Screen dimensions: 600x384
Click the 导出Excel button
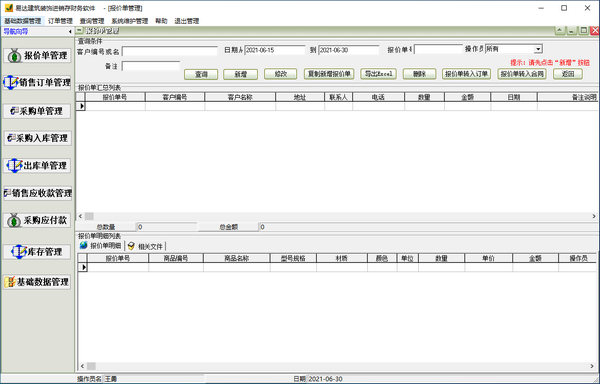point(378,74)
